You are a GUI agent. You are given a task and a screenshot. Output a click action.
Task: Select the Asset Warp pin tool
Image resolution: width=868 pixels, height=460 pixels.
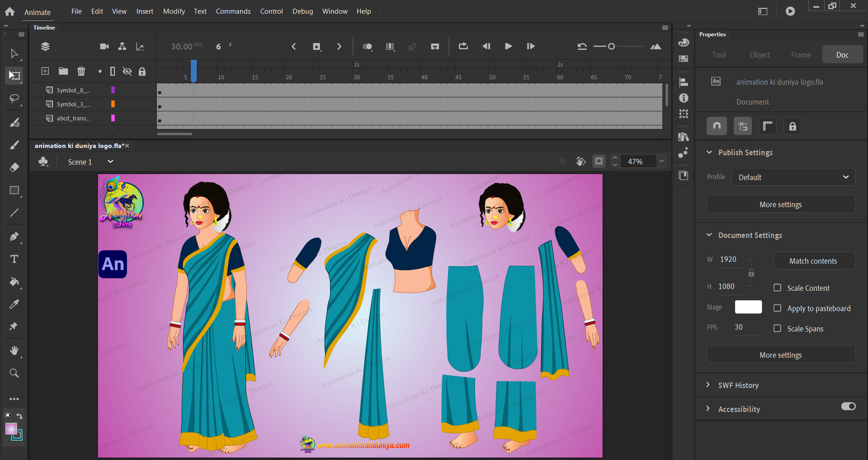point(14,326)
